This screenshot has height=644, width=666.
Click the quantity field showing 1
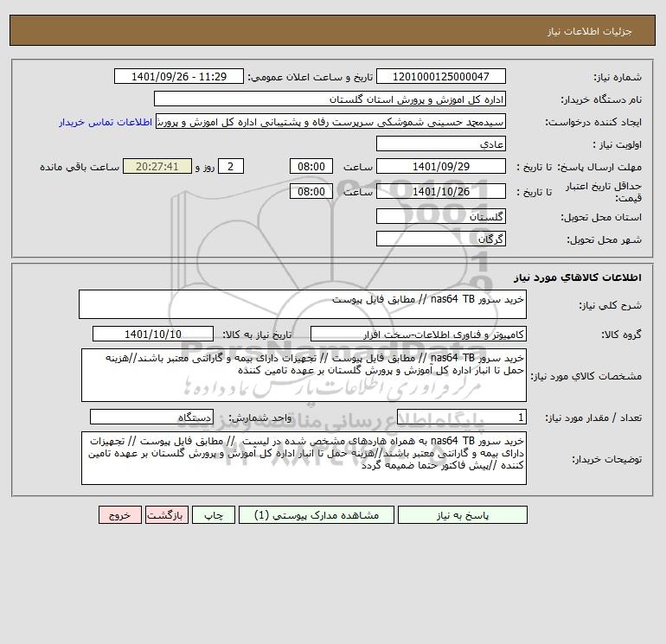click(x=462, y=418)
